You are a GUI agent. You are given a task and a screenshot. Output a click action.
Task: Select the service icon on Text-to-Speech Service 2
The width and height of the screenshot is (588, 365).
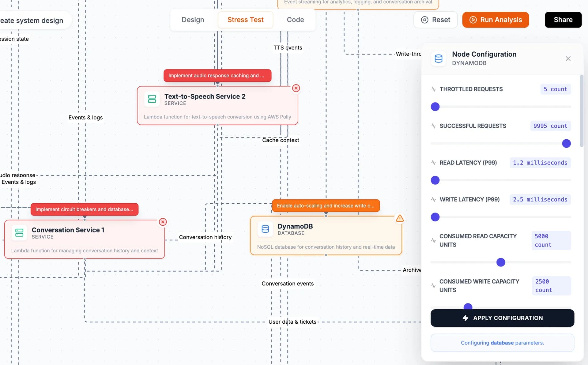(x=152, y=99)
